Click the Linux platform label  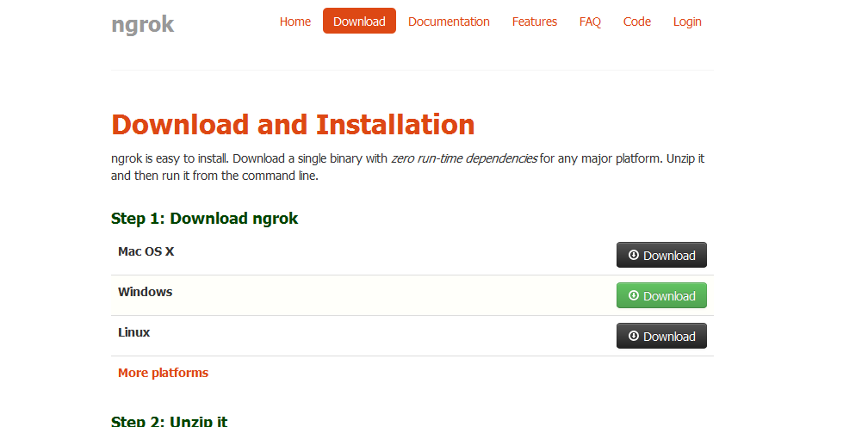[x=134, y=332]
